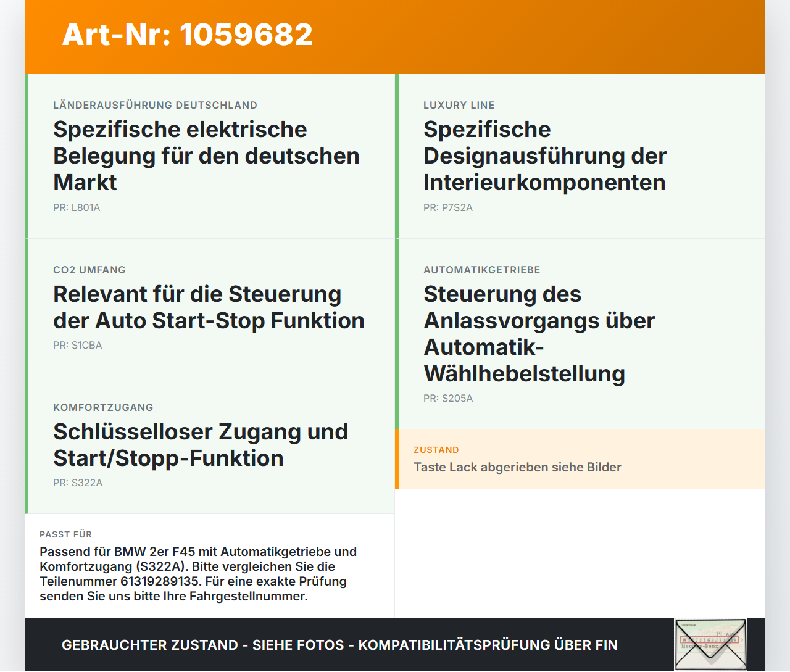Select the PR: P7S2A code
The height and width of the screenshot is (672, 790).
(448, 208)
